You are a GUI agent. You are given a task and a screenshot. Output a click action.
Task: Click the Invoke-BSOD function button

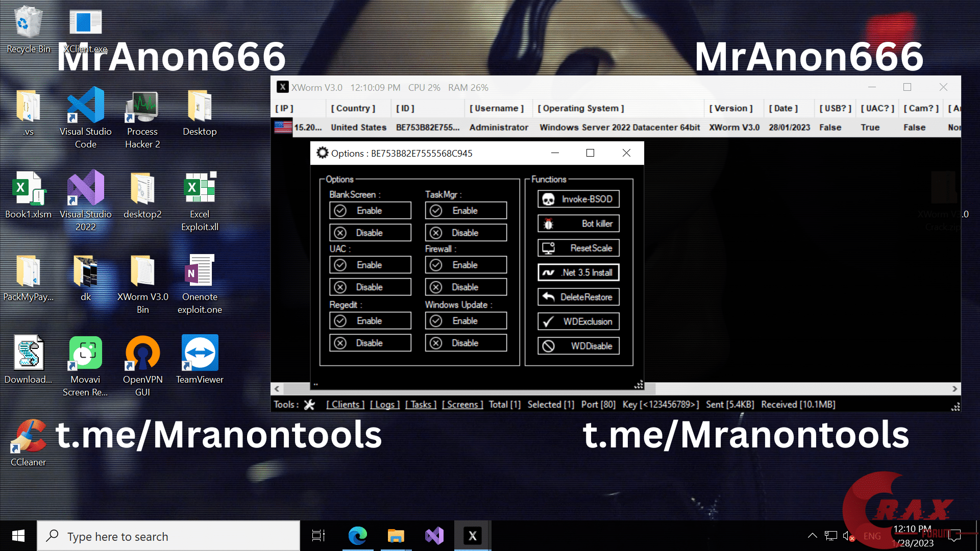click(578, 199)
